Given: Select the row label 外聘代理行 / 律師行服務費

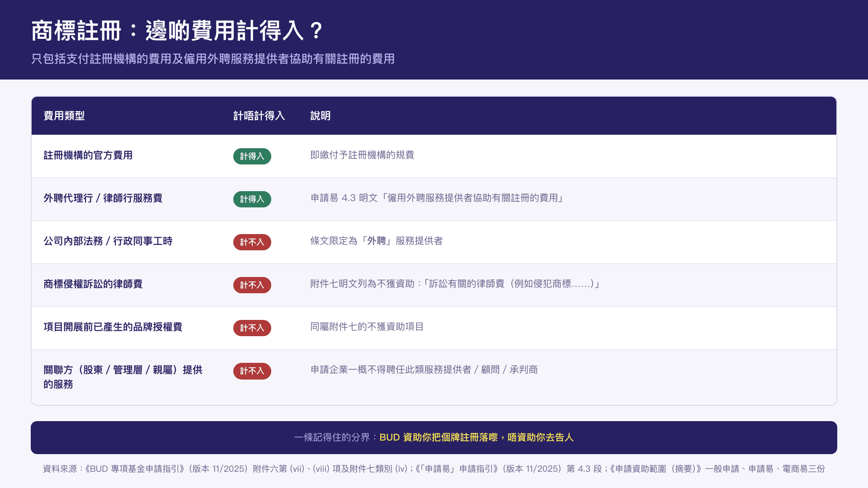Looking at the screenshot, I should (x=103, y=198).
